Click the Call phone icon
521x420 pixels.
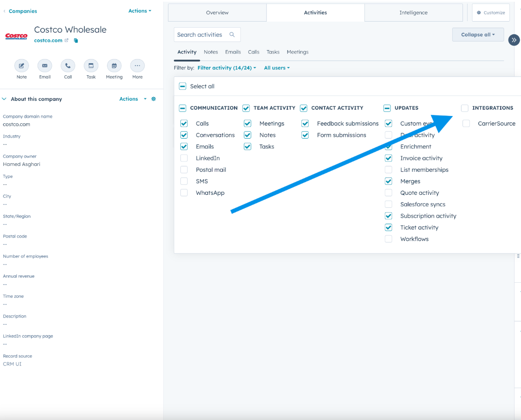[x=68, y=66]
